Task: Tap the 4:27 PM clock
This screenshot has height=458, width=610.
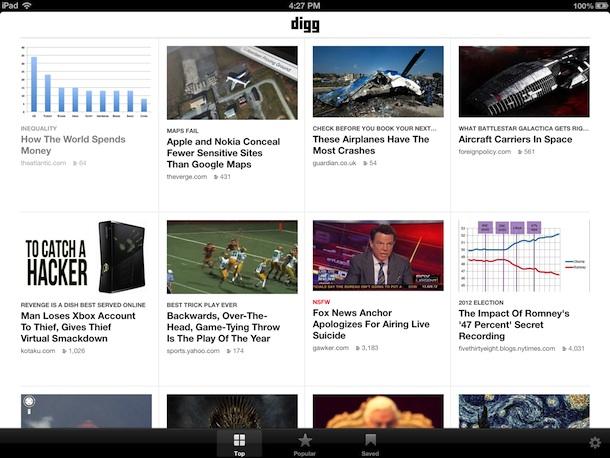Action: click(305, 5)
